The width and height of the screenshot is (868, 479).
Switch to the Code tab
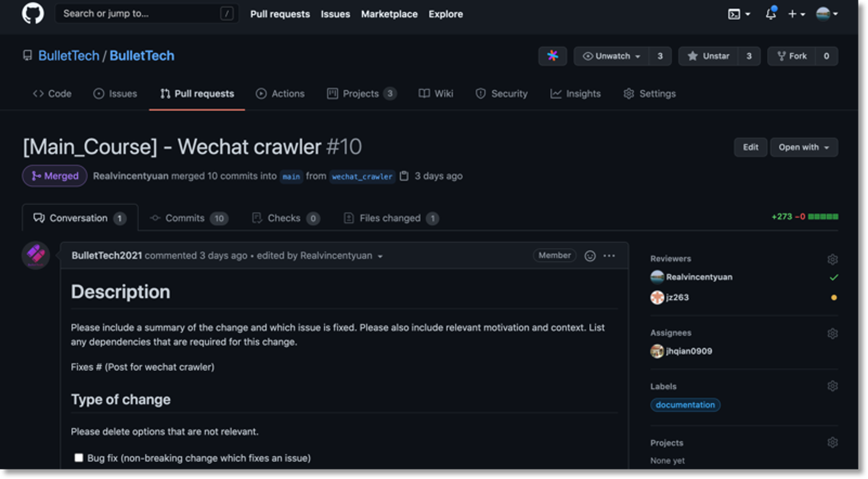click(x=52, y=94)
